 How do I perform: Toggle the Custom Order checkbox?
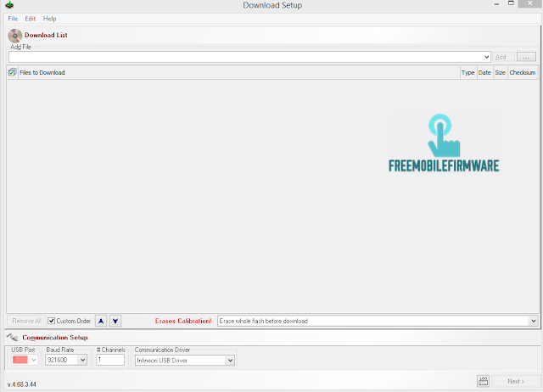[x=51, y=321]
